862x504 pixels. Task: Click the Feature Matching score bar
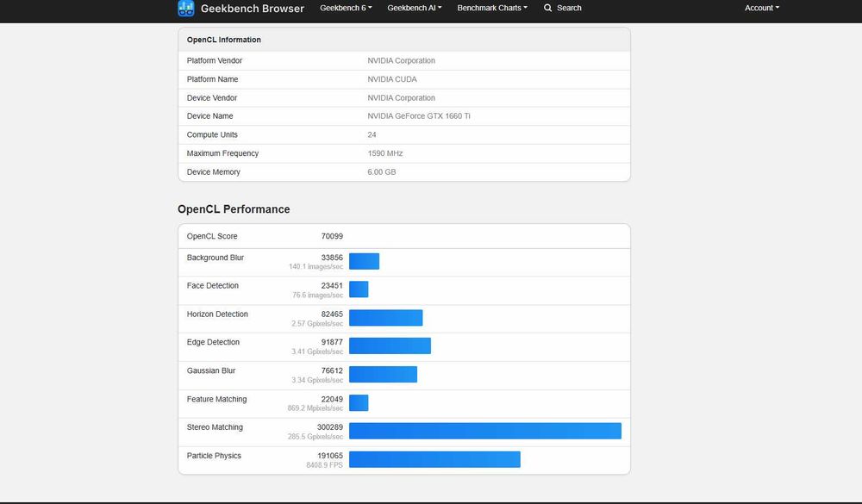(359, 403)
